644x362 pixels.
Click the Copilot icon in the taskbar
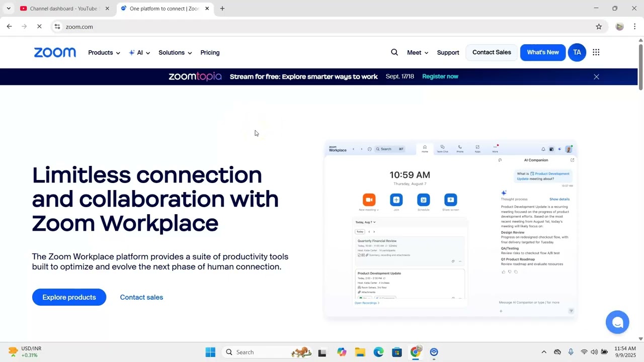(342, 352)
